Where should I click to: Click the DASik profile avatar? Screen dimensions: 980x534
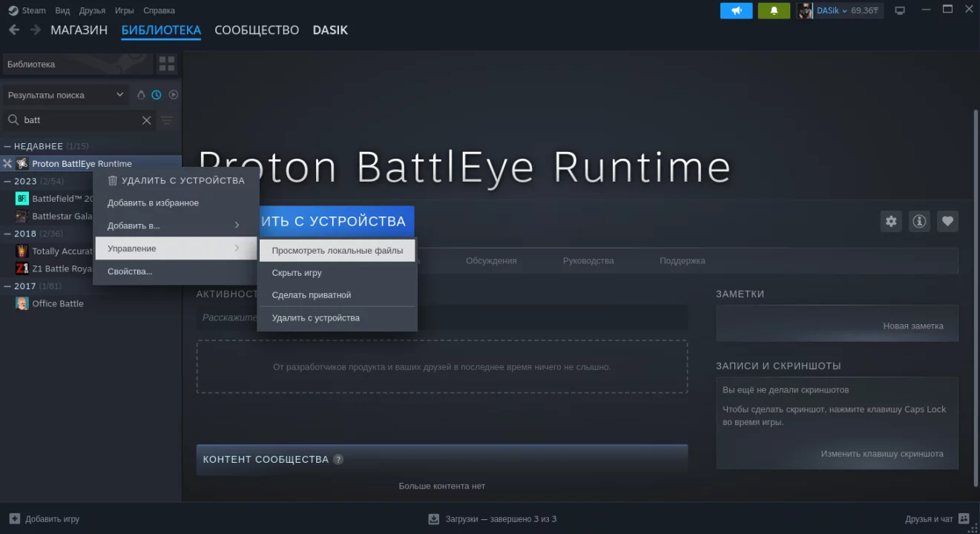point(806,10)
